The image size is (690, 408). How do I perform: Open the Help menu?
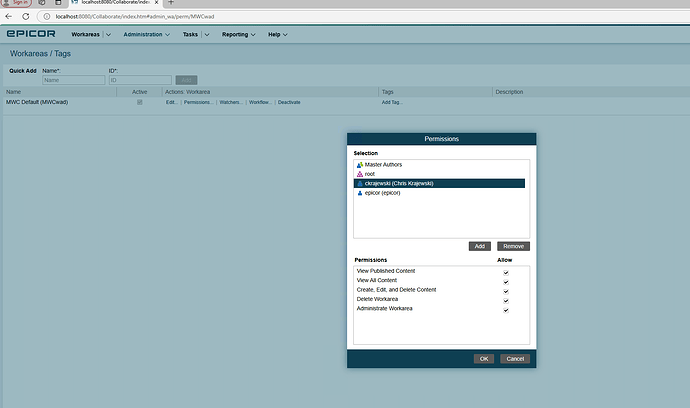[274, 34]
